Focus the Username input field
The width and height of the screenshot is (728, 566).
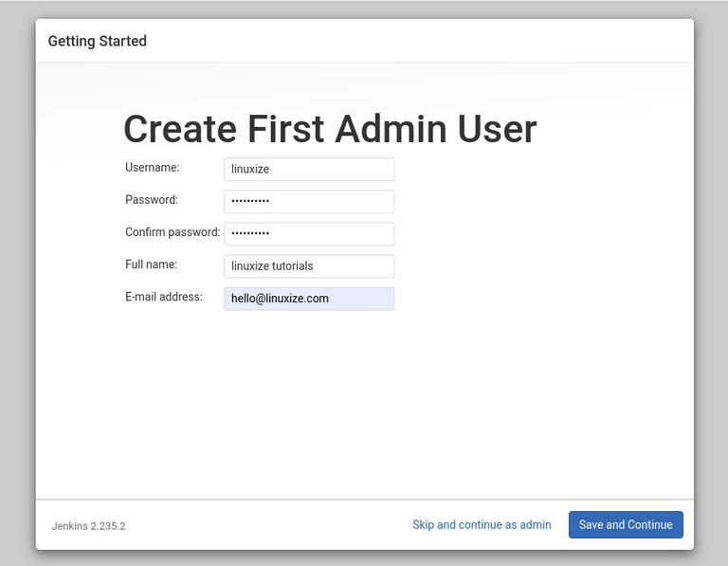point(309,169)
